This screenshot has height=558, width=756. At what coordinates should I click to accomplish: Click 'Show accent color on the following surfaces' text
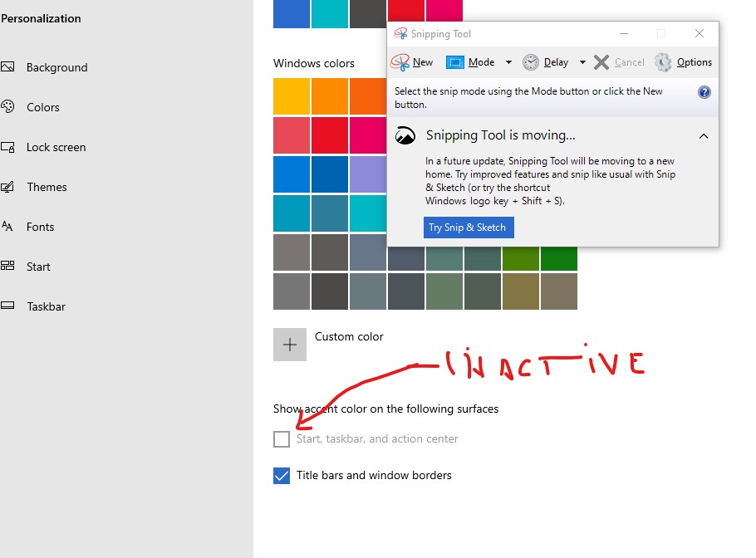coord(385,409)
